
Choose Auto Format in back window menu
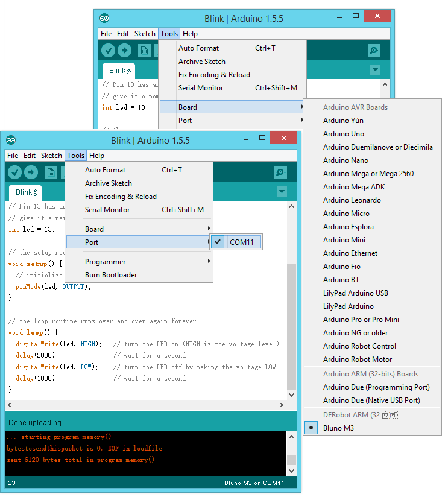tap(233, 48)
